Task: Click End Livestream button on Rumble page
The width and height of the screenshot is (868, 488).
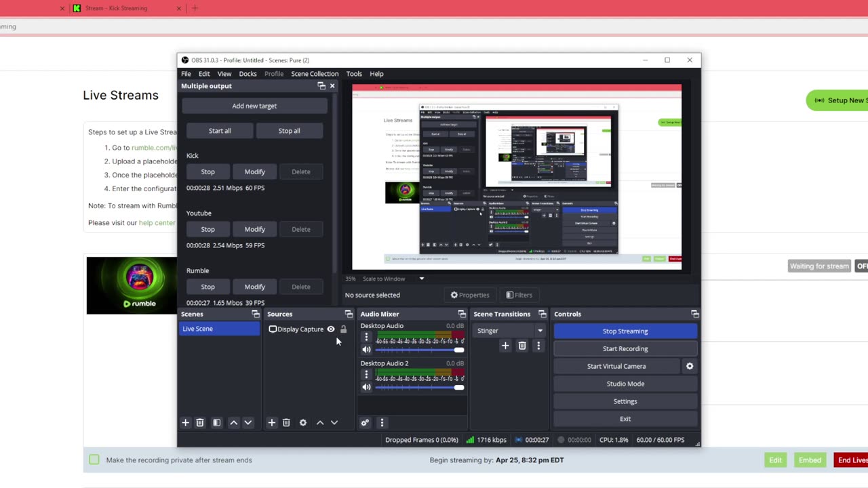Action: (851, 460)
